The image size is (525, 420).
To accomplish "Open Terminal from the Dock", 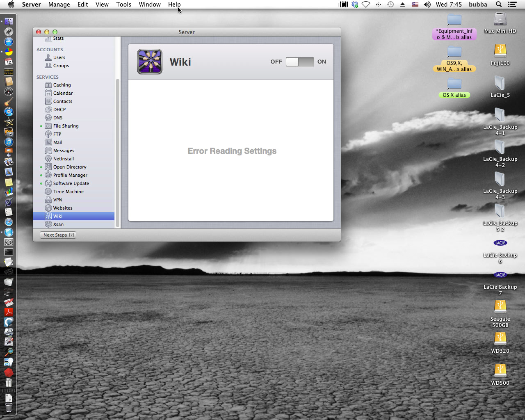I will (x=9, y=252).
